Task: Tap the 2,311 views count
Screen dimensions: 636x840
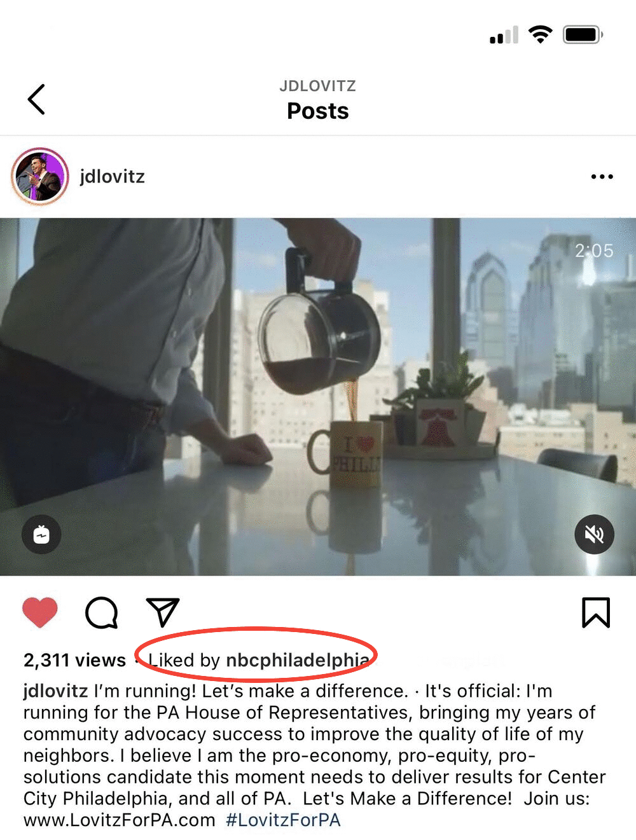Action: pyautogui.click(x=75, y=660)
